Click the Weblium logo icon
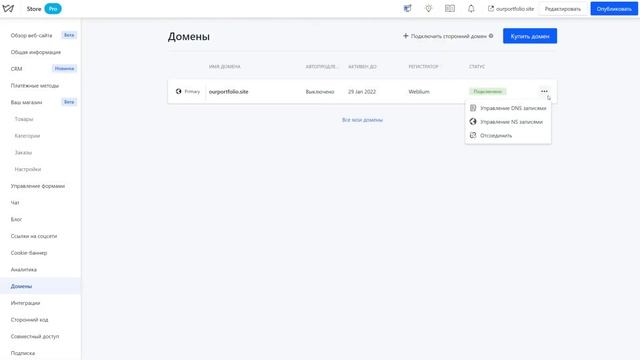The image size is (640, 360). tap(8, 9)
